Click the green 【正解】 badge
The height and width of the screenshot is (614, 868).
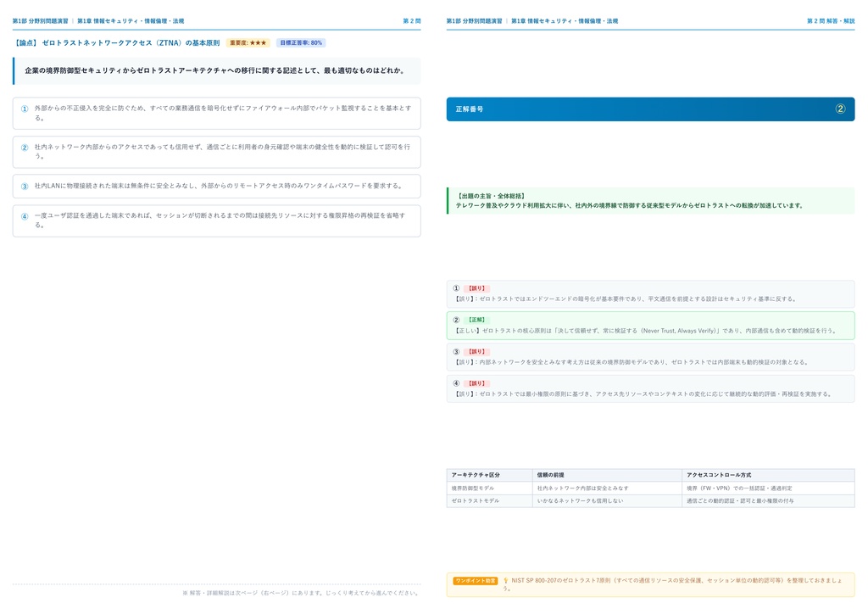(x=476, y=320)
